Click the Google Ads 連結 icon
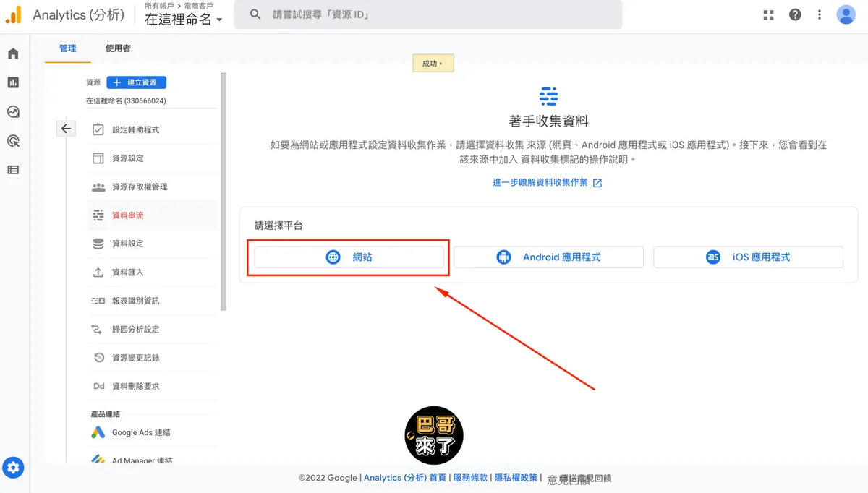 tap(98, 432)
